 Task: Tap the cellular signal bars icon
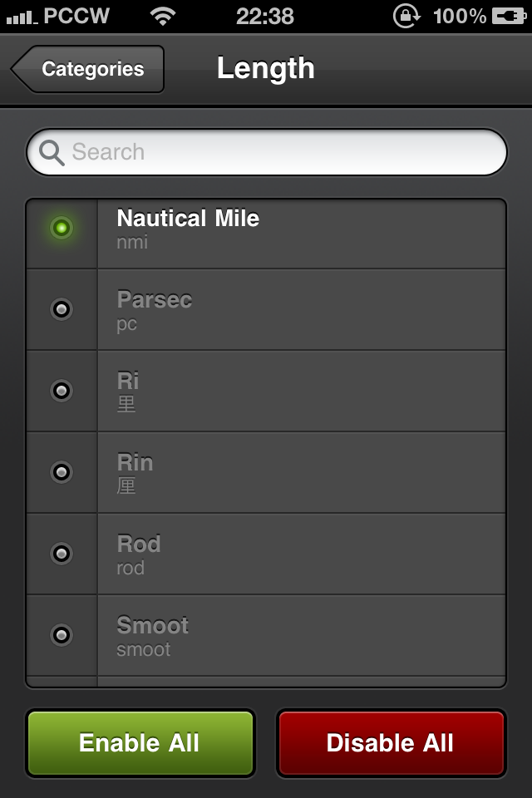point(22,19)
